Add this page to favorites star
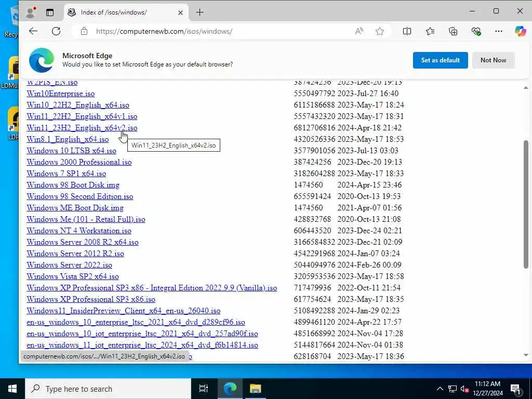This screenshot has height=399, width=532. 380,31
